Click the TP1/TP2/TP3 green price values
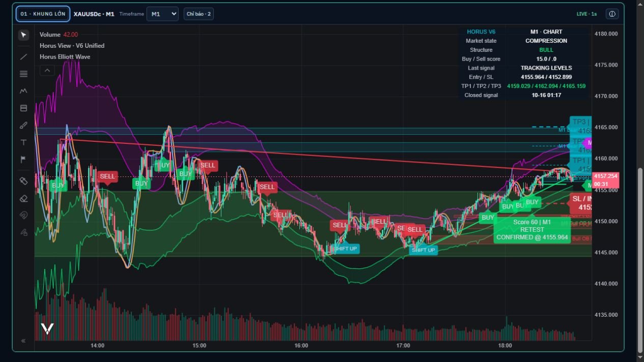644x362 pixels. point(546,86)
